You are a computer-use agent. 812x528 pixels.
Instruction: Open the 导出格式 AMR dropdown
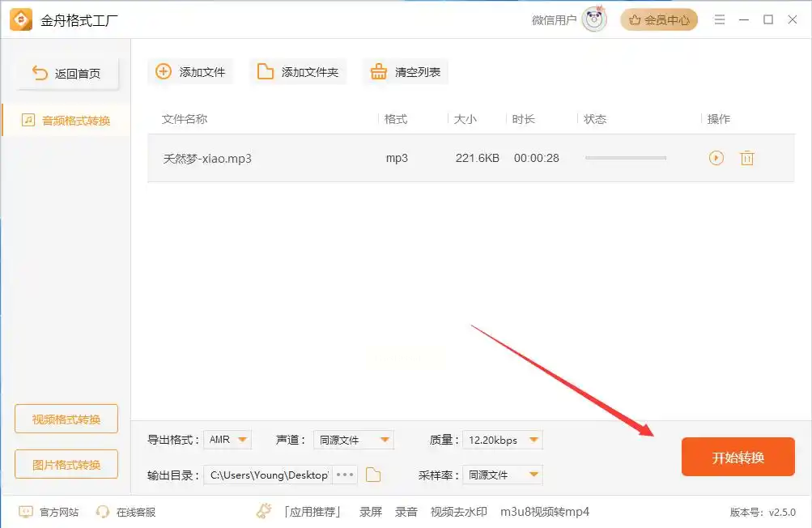[x=227, y=440]
